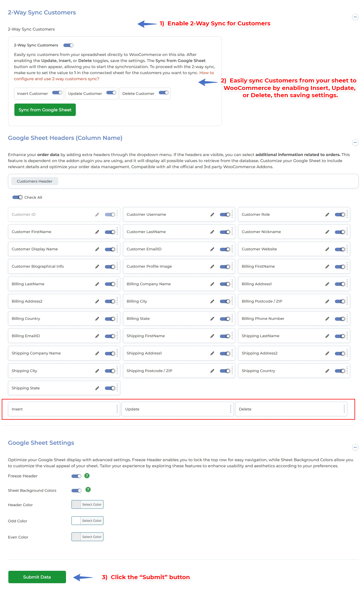Viewport: 364px width, 593px height.
Task: Click the help icon beside Sheet Background Colors
Action: click(x=88, y=490)
